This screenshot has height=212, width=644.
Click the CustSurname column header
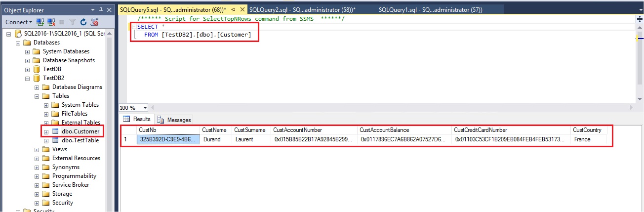[x=251, y=130]
